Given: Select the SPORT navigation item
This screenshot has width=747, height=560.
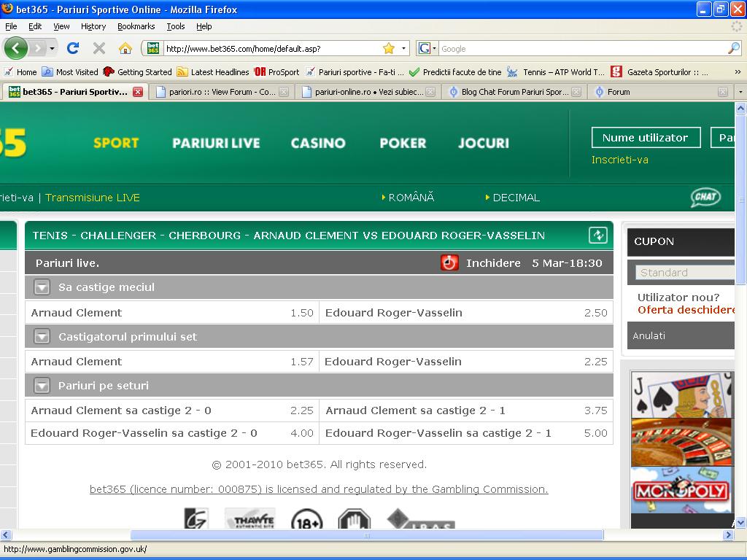Looking at the screenshot, I should tap(116, 143).
